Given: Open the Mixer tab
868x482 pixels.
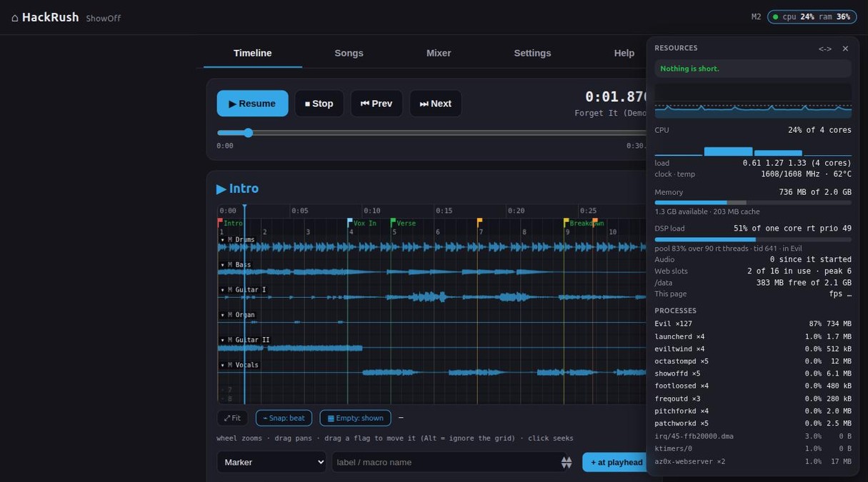Looking at the screenshot, I should click(x=439, y=53).
